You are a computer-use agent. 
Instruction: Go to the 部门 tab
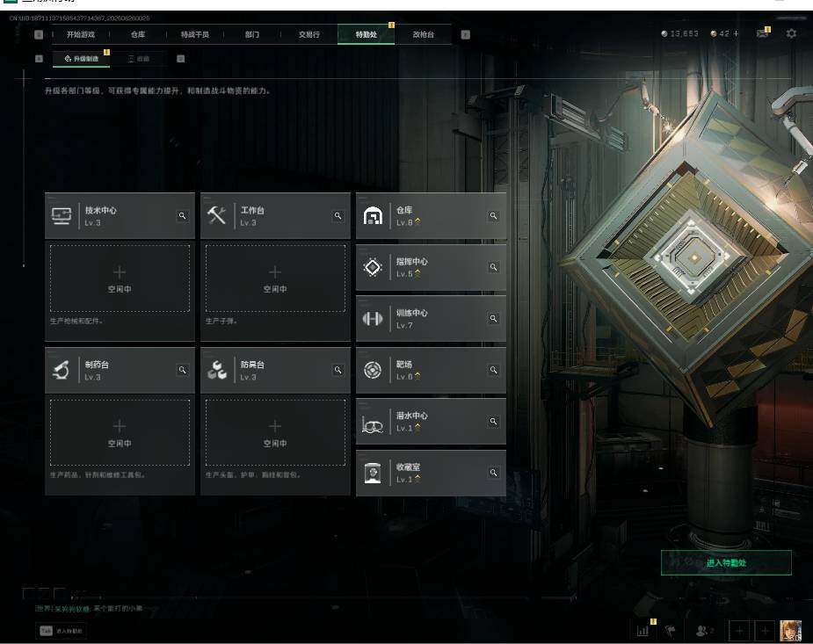(252, 35)
